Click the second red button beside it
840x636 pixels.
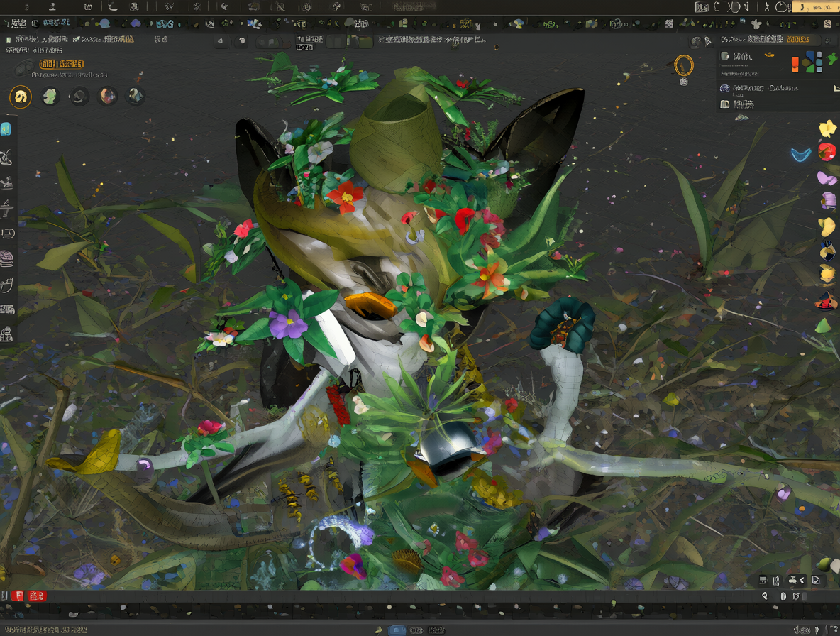click(x=37, y=596)
